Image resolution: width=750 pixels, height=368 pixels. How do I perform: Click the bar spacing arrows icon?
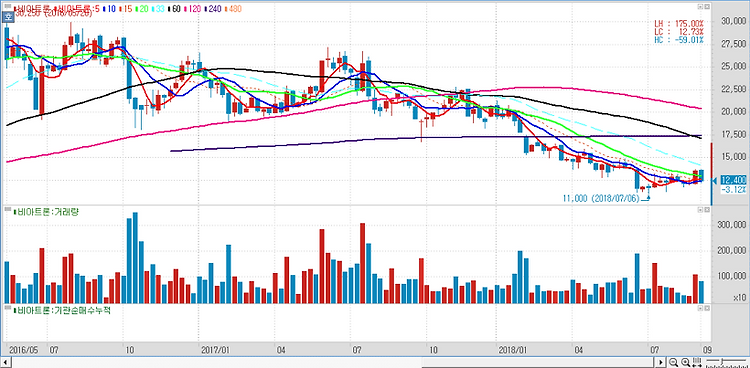696,362
